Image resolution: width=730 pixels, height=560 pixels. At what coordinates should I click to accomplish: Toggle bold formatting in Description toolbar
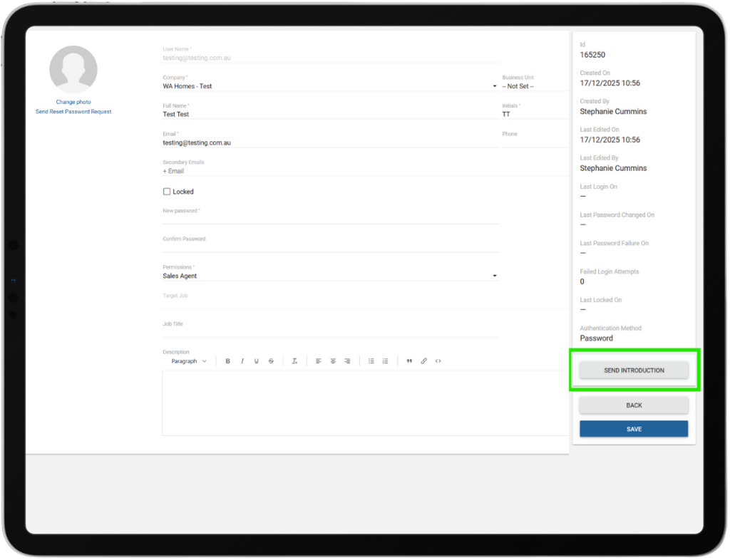point(228,361)
